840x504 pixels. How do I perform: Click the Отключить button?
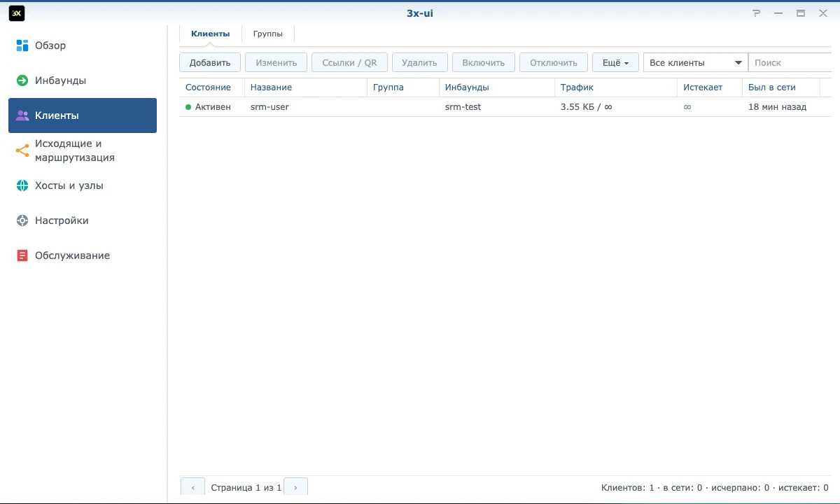[554, 62]
